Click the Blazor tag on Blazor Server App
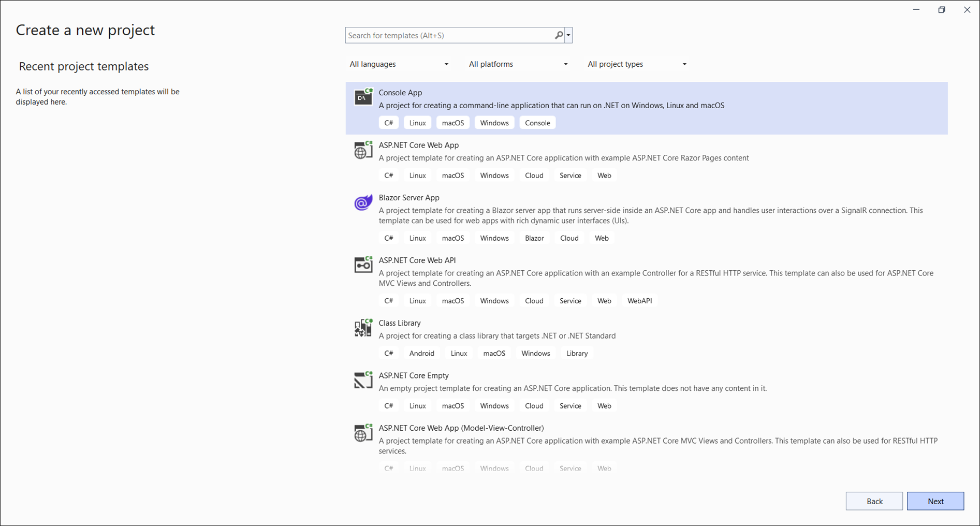 click(534, 238)
